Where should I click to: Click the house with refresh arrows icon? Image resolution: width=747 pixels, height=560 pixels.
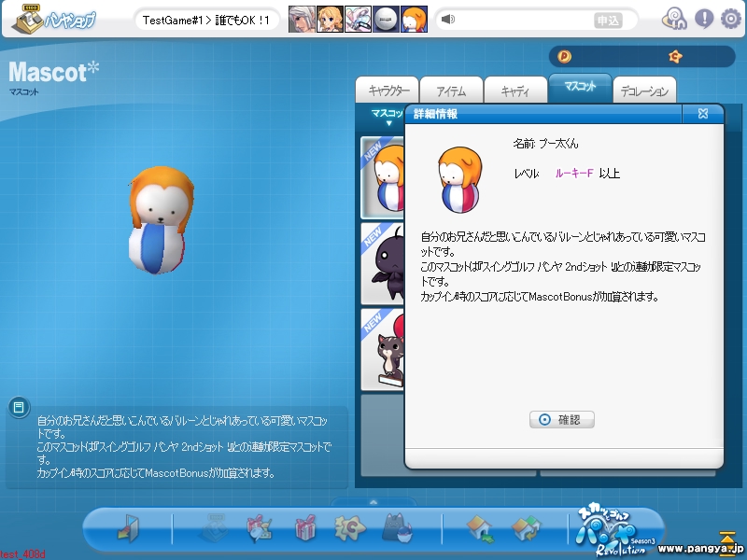coord(526,528)
